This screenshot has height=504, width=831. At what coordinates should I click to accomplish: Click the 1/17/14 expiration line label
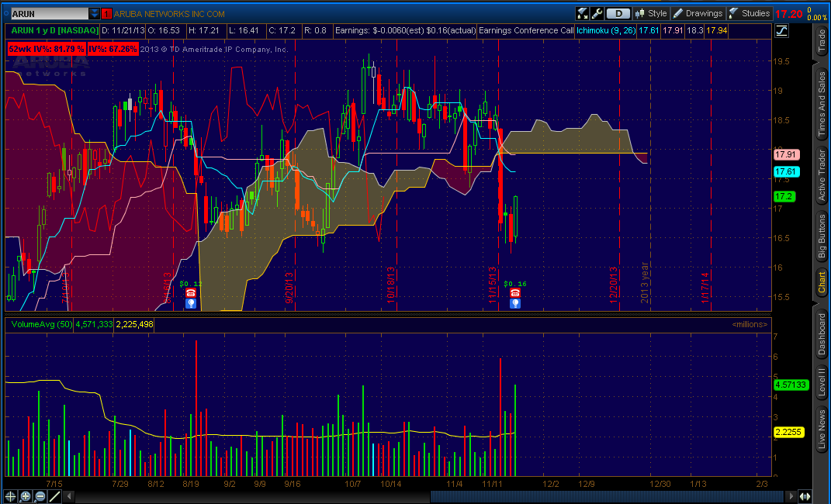(705, 288)
